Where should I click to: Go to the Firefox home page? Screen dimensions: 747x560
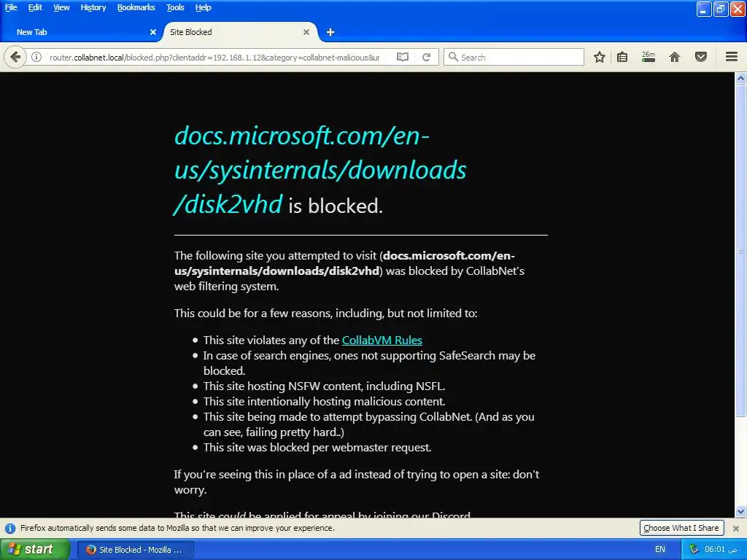tap(675, 57)
